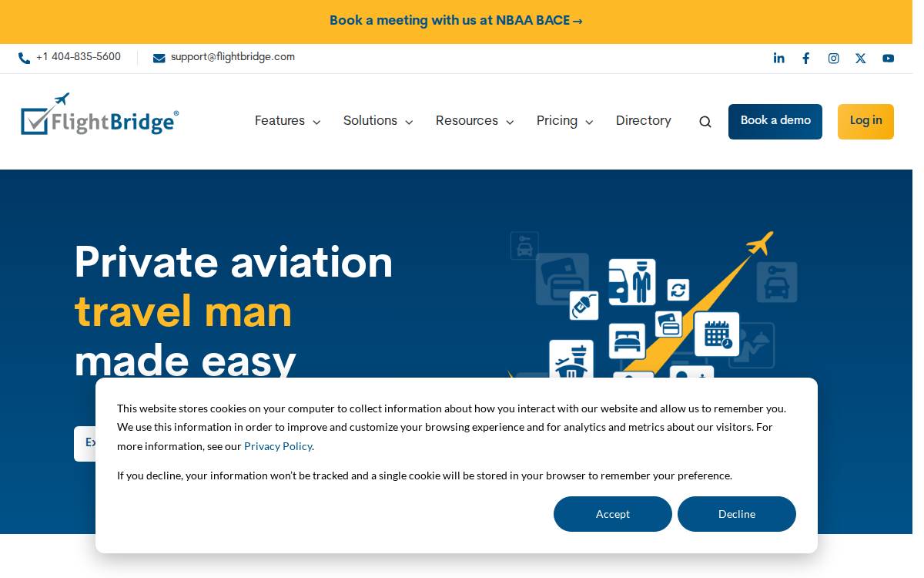924x578 pixels.
Task: Click the 'Private aviation' headline text
Action: 233,262
